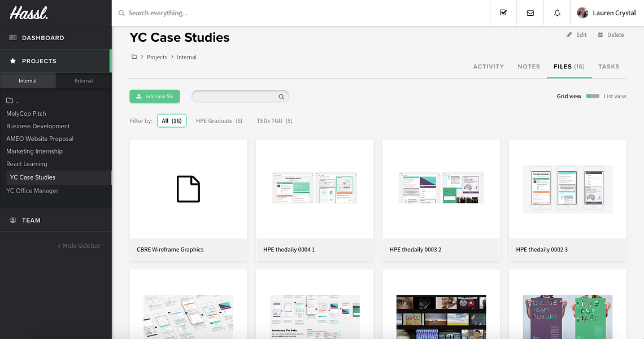Open the mail envelope icon

coord(530,13)
